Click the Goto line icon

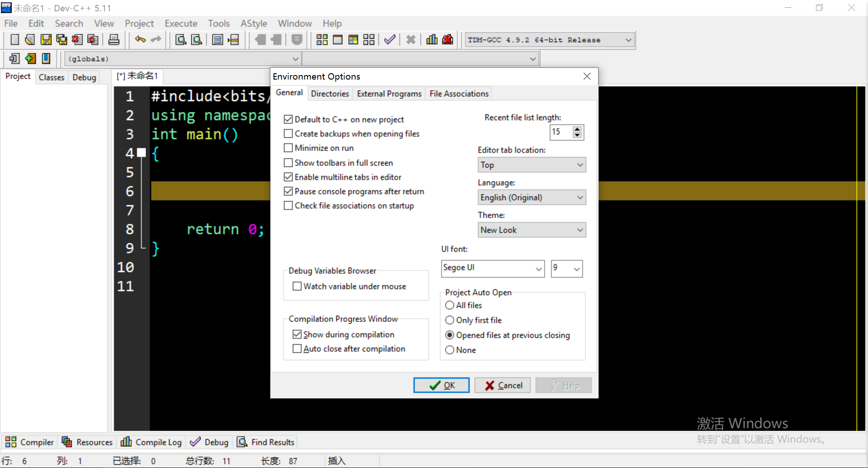pos(233,40)
